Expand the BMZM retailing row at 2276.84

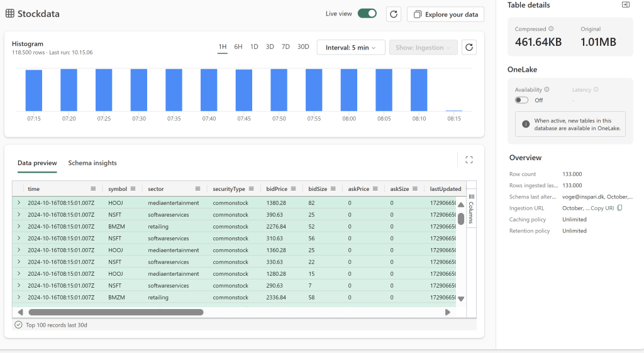[x=19, y=226]
